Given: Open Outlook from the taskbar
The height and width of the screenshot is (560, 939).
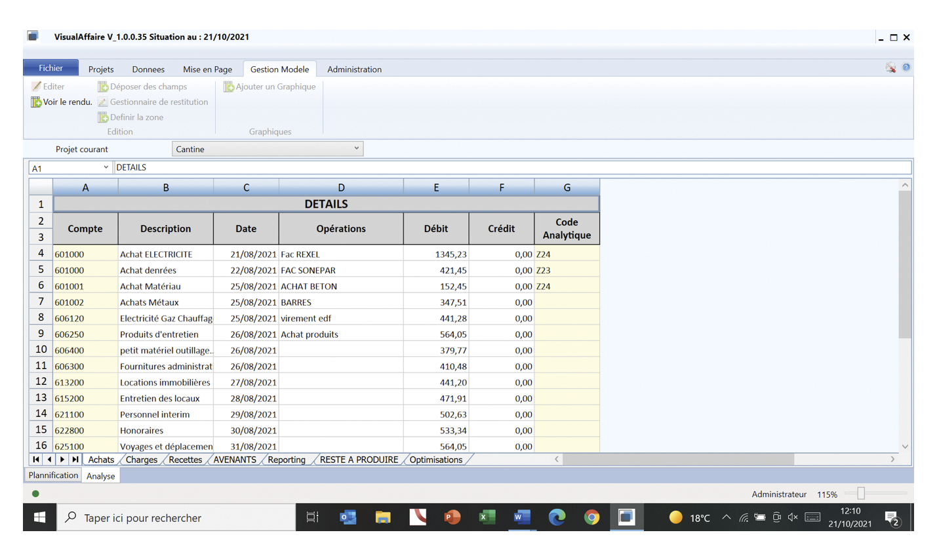Looking at the screenshot, I should point(348,517).
